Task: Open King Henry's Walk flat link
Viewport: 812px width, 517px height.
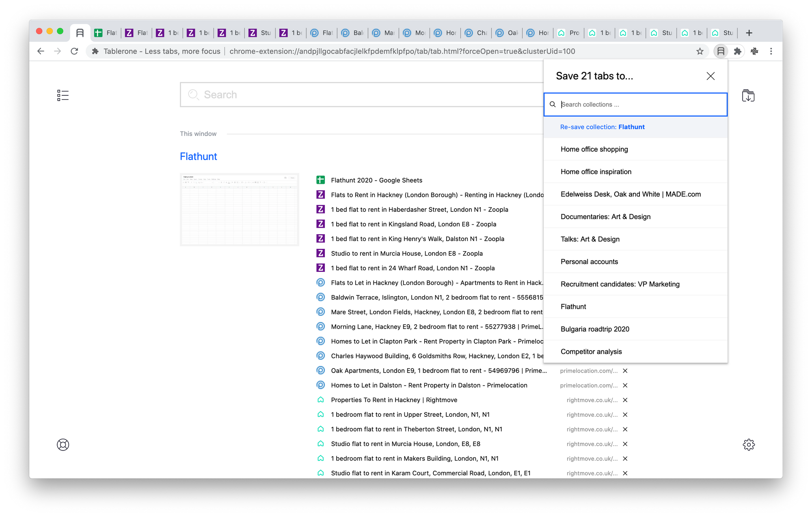Action: 417,239
